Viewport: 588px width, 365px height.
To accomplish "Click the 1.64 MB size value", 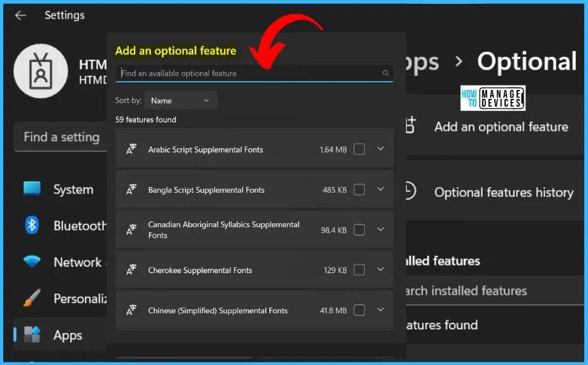I will pos(333,149).
